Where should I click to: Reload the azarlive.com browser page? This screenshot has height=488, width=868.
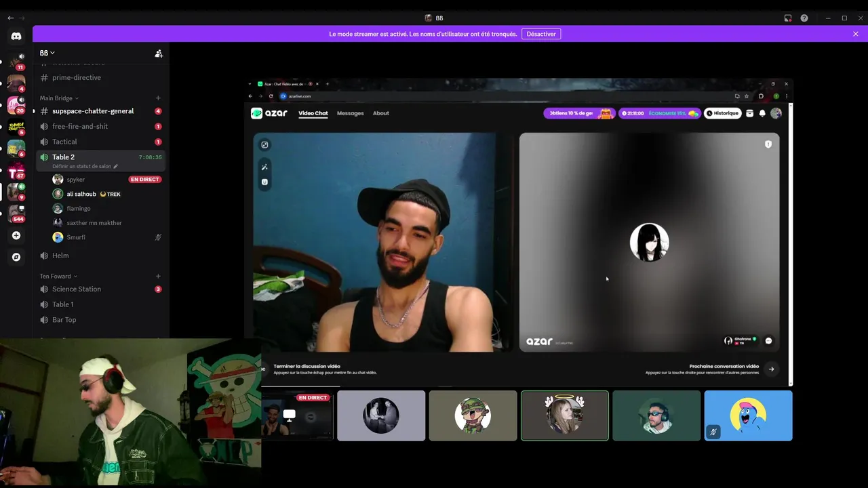tap(271, 96)
